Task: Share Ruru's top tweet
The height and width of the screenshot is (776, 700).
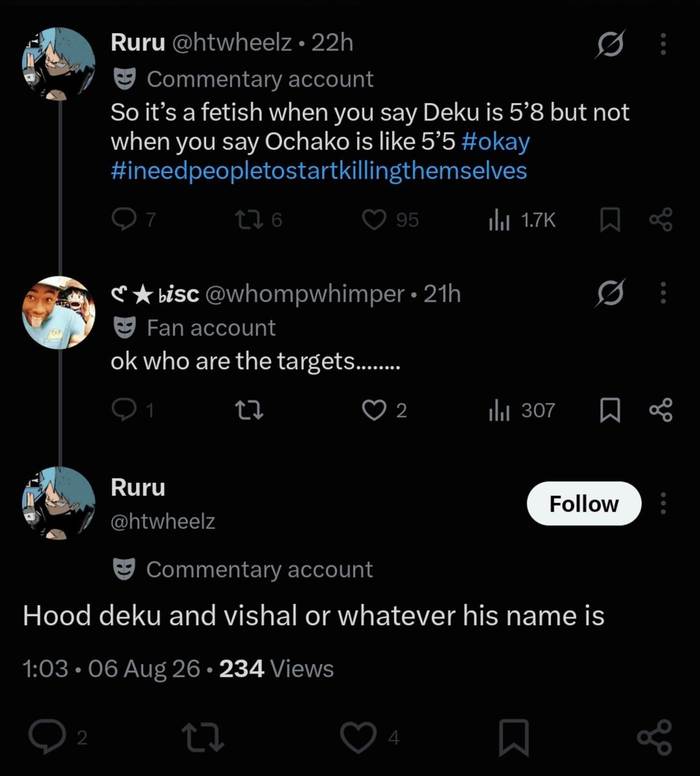Action: click(x=661, y=220)
